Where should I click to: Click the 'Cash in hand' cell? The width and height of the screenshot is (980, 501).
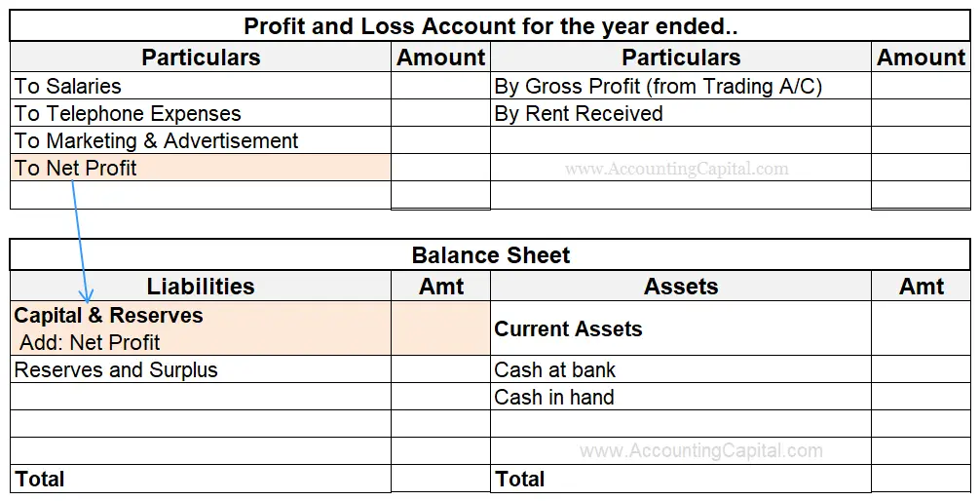(x=554, y=398)
